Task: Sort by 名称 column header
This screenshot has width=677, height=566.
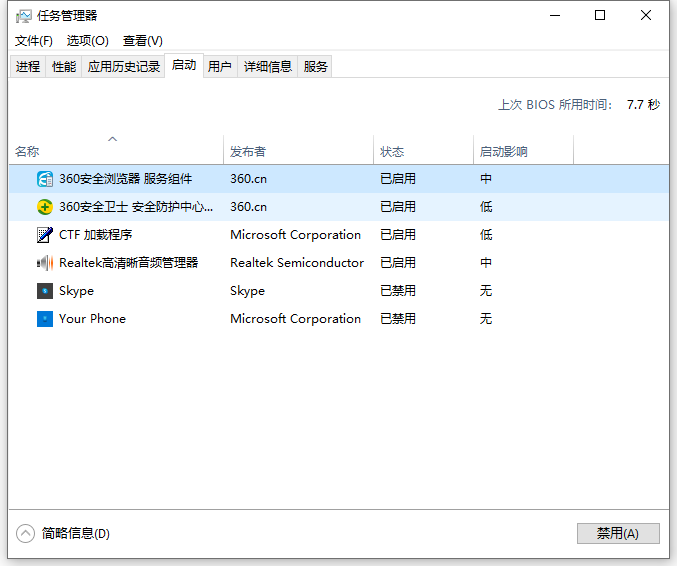Action: [27, 152]
